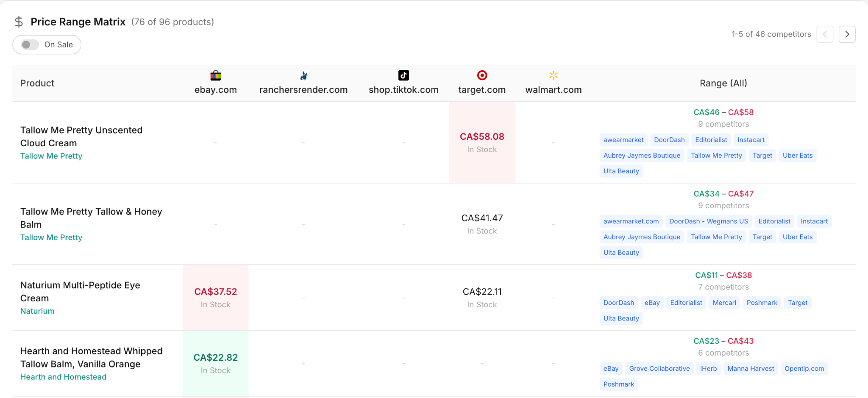Image resolution: width=868 pixels, height=398 pixels.
Task: Click the Range (All) column header
Action: click(723, 83)
